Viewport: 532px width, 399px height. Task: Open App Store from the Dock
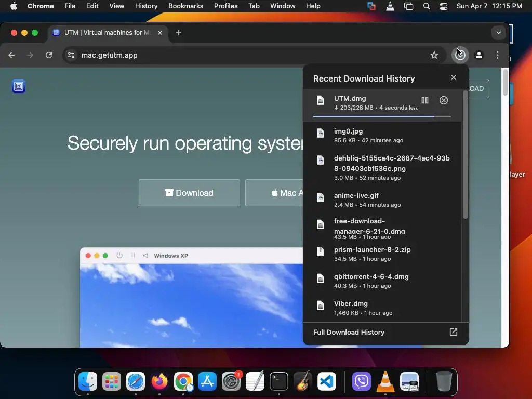[207, 381]
